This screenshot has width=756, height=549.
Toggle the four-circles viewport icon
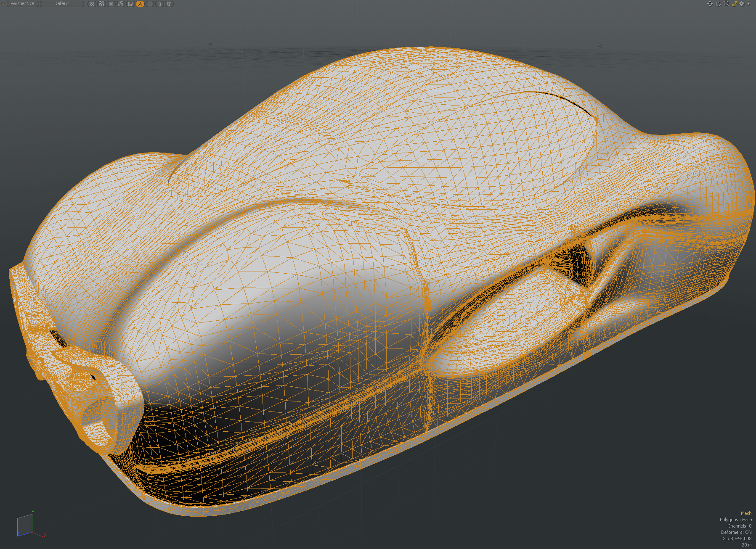click(x=101, y=4)
